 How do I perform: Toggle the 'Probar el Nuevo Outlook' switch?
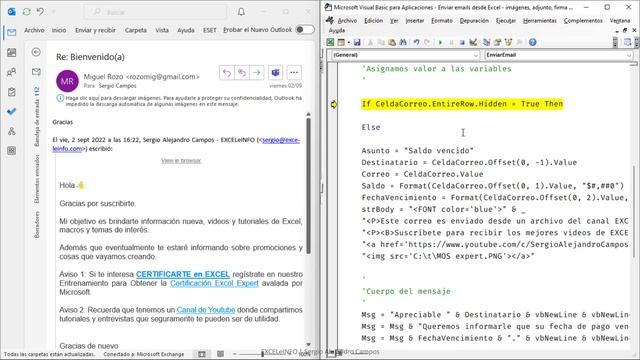[305, 30]
